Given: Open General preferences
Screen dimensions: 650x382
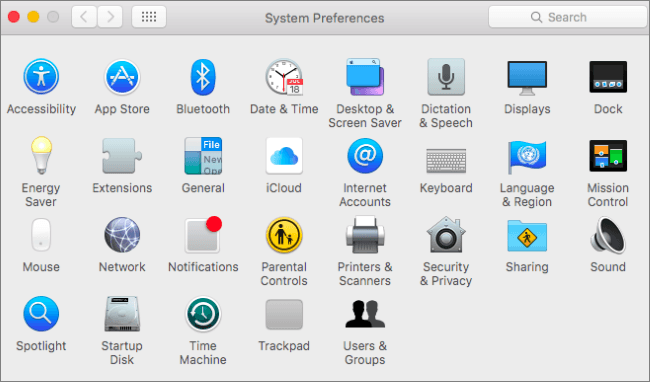Looking at the screenshot, I should coord(203,156).
